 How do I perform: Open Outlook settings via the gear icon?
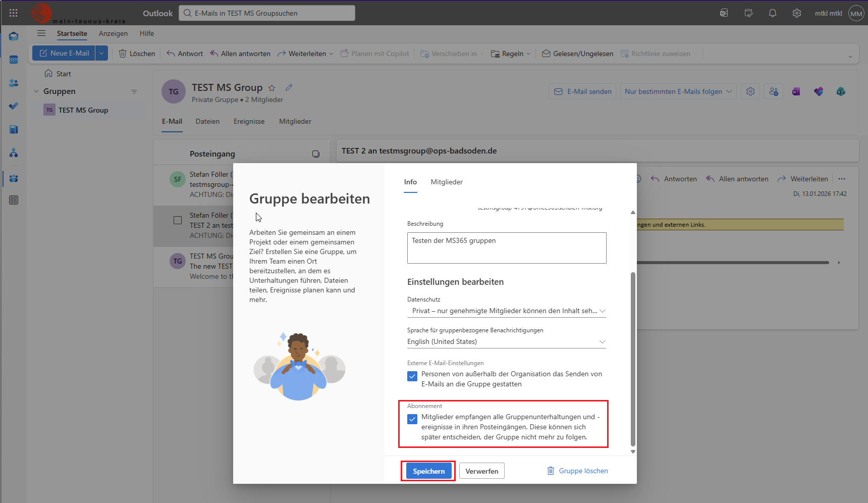[x=797, y=13]
